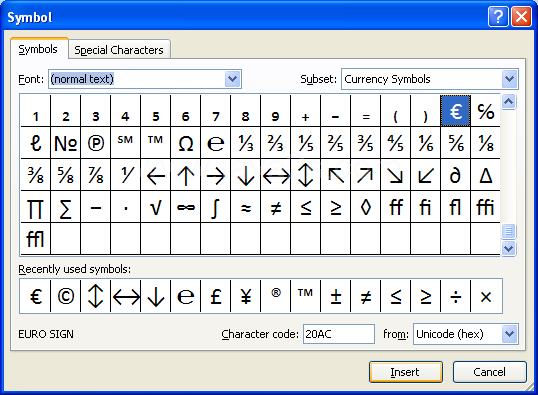Pick the ffl ligature symbol
Image resolution: width=538 pixels, height=395 pixels.
36,239
